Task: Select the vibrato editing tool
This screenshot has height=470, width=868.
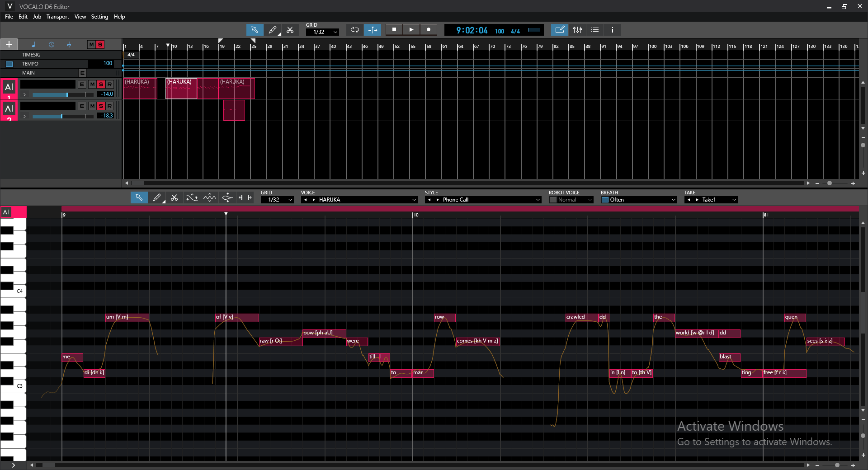Action: click(209, 197)
